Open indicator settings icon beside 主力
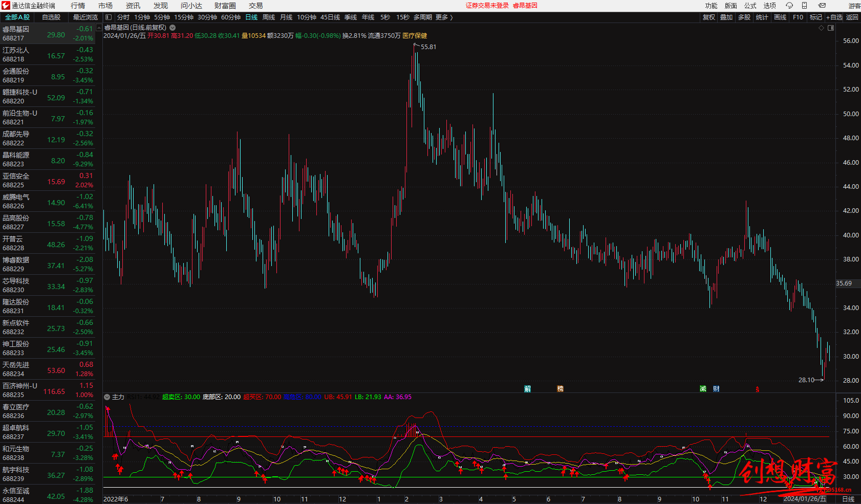861x504 pixels. click(x=107, y=397)
